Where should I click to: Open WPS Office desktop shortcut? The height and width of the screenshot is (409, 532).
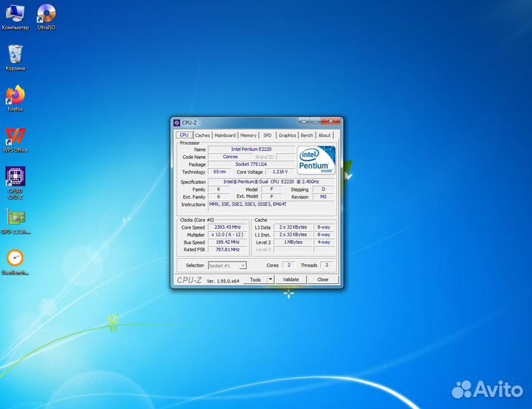[15, 140]
